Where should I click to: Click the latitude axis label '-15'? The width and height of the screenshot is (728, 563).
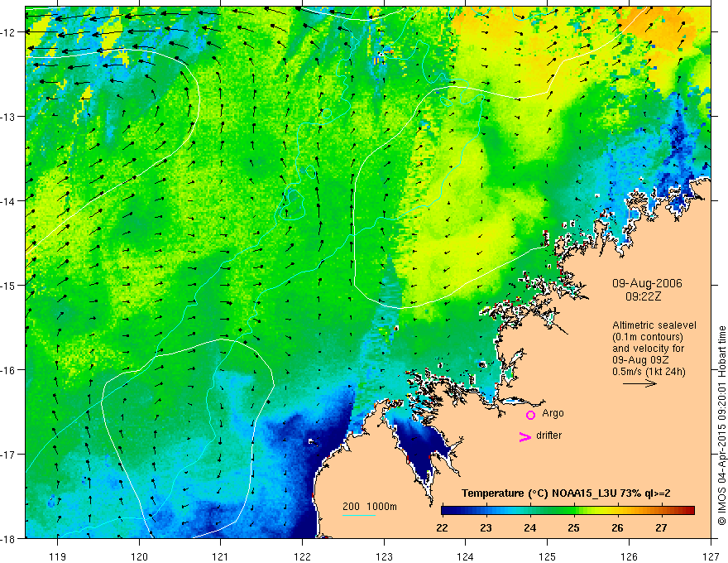pyautogui.click(x=9, y=285)
